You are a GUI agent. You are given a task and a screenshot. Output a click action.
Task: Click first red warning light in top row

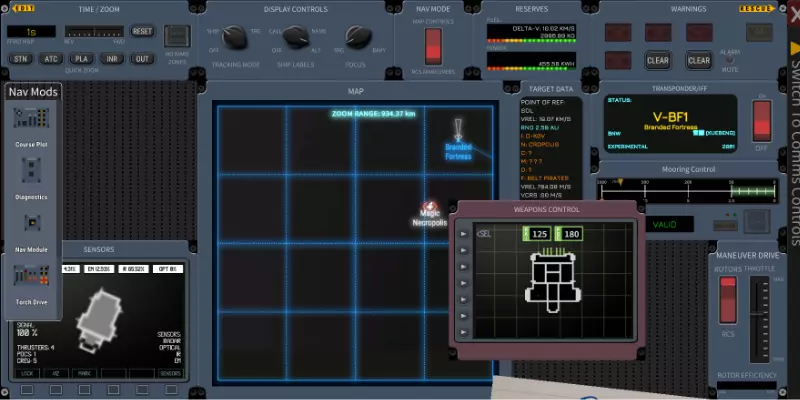click(x=618, y=32)
